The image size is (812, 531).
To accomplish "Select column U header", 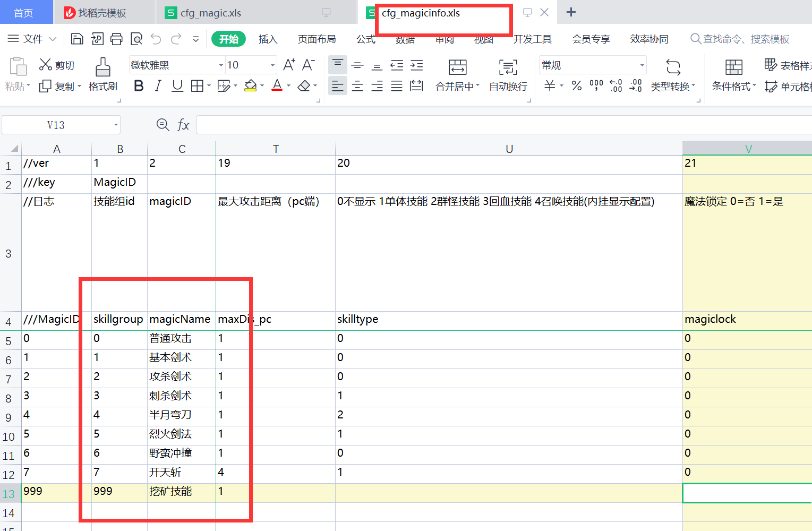I will 509,149.
